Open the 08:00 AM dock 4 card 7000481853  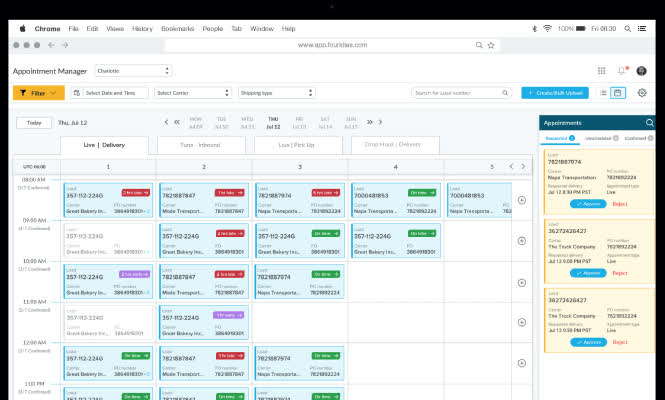pyautogui.click(x=396, y=201)
